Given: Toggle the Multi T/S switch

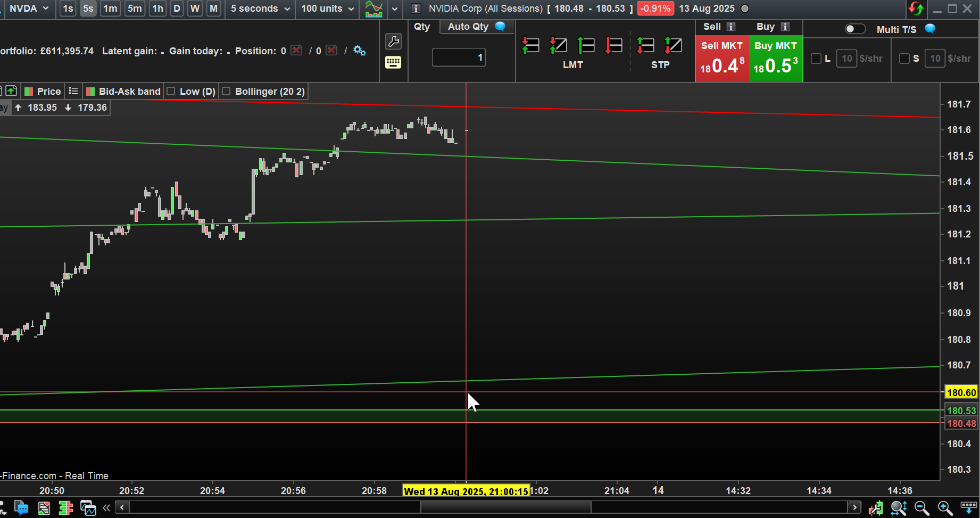Looking at the screenshot, I should point(856,29).
